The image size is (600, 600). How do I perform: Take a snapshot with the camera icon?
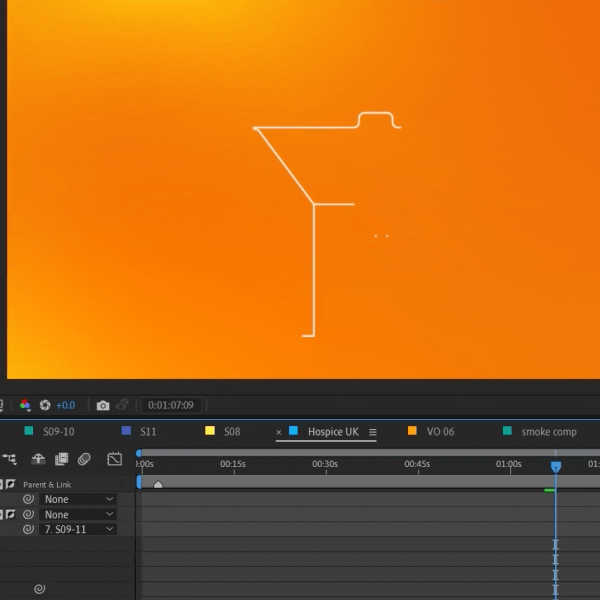point(103,405)
